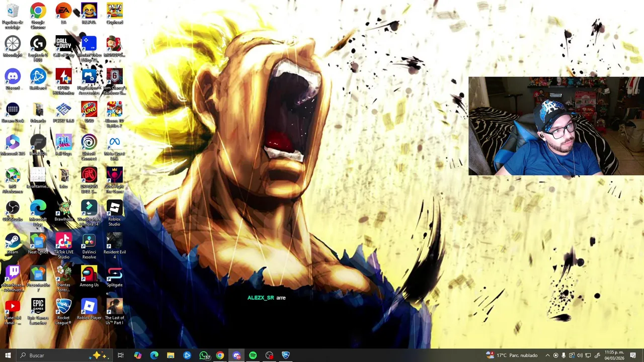This screenshot has height=362, width=644.
Task: Launch Stick Fight The Game shortcut
Action: pos(115,180)
